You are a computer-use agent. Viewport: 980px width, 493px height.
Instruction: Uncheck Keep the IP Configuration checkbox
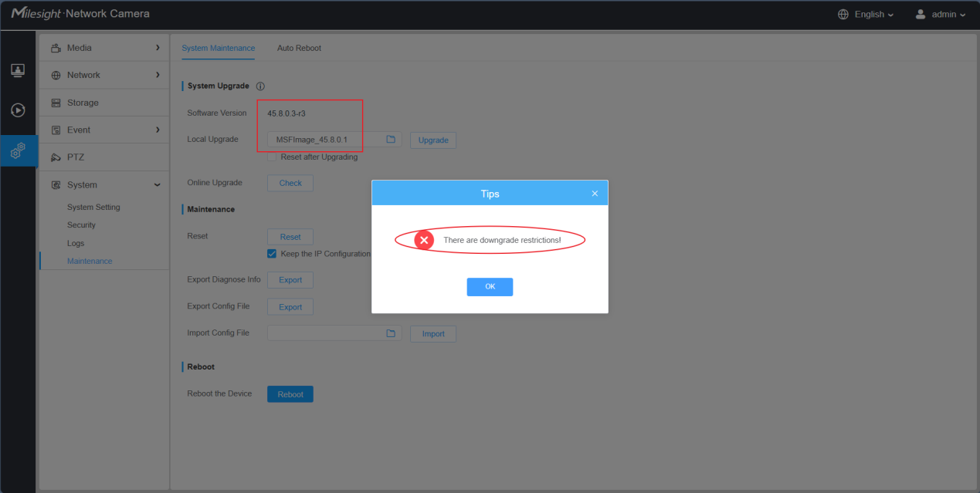pos(272,254)
